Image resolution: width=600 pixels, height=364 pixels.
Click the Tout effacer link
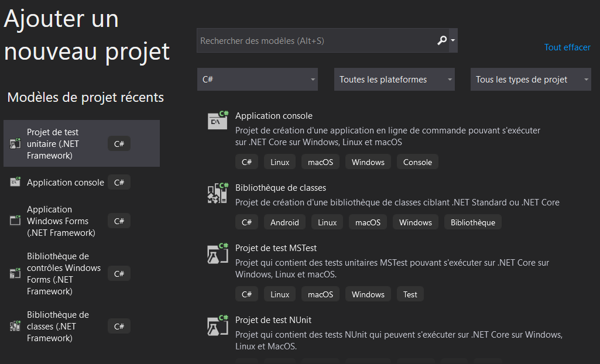point(567,47)
